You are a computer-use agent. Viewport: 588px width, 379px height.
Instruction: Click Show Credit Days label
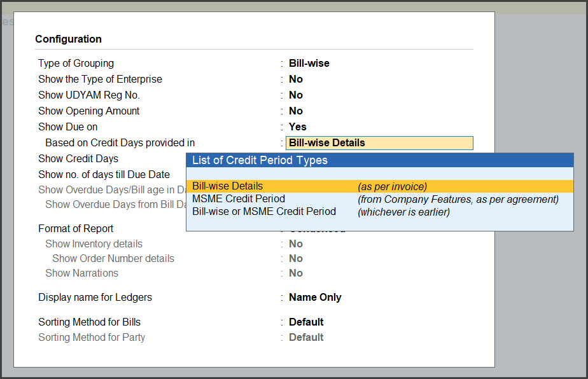click(78, 158)
